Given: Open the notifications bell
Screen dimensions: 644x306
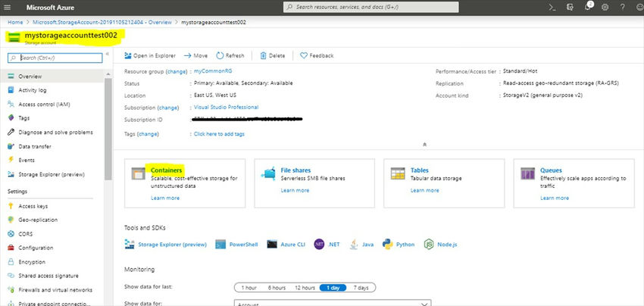Looking at the screenshot, I should coord(588,8).
